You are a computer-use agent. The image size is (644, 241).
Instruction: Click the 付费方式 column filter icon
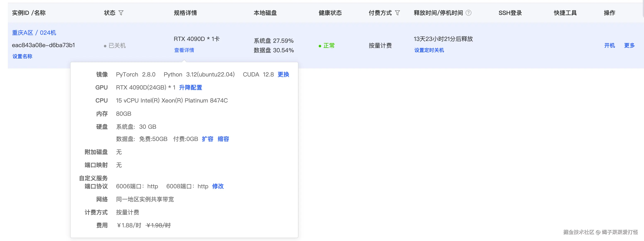[x=397, y=13]
